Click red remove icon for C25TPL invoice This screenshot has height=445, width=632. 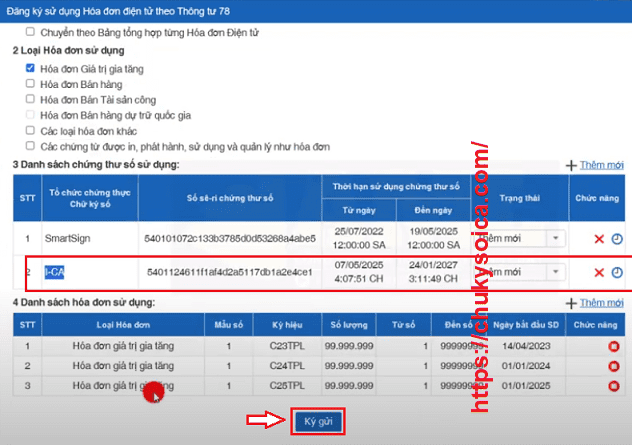[x=613, y=386]
